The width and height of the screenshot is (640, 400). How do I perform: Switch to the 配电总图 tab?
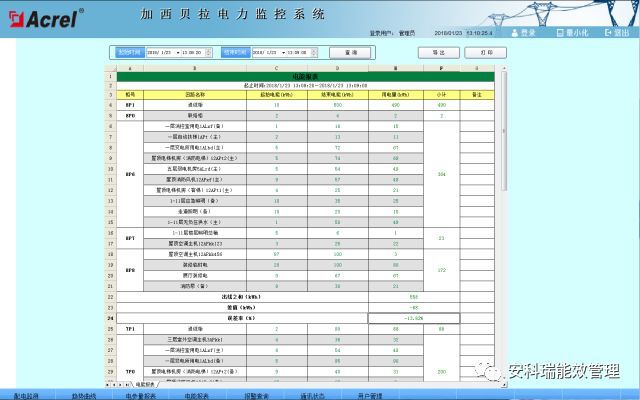25,394
